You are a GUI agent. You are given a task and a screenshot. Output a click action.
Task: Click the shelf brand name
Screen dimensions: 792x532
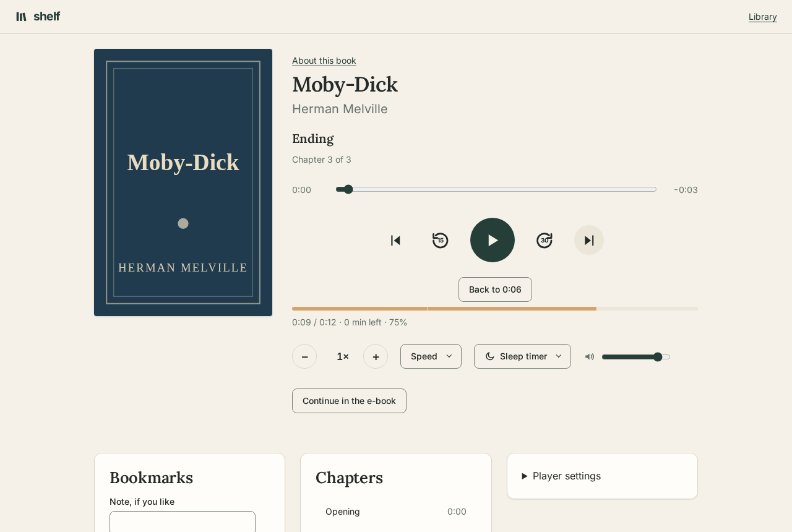[47, 17]
